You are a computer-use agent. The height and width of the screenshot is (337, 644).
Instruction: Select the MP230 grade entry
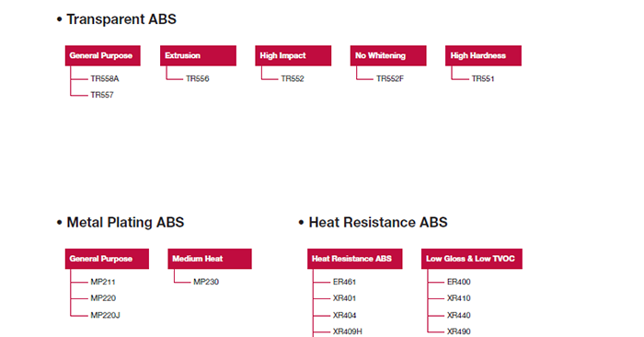206,282
